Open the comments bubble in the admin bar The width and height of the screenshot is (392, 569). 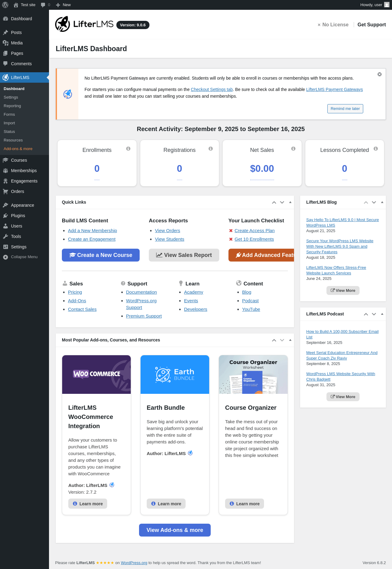(43, 5)
